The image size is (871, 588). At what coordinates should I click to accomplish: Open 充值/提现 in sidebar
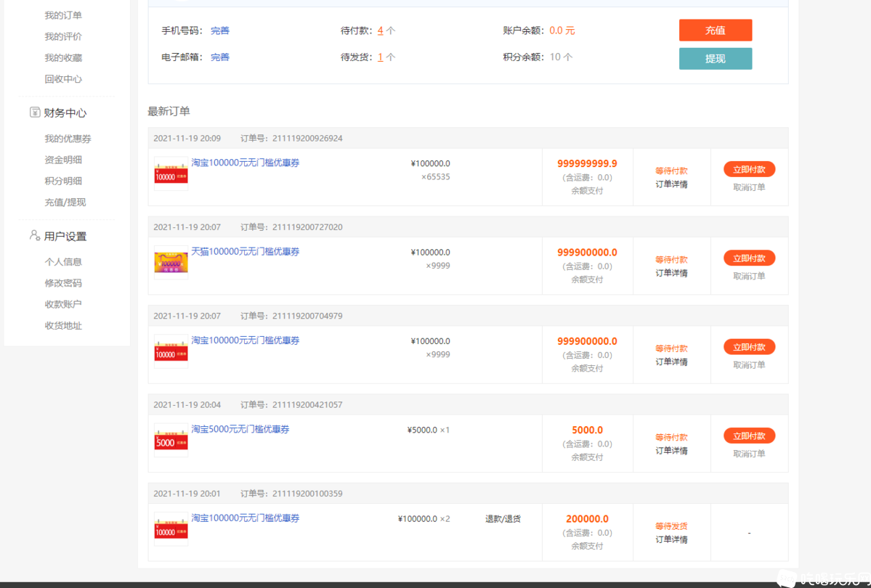pyautogui.click(x=65, y=202)
